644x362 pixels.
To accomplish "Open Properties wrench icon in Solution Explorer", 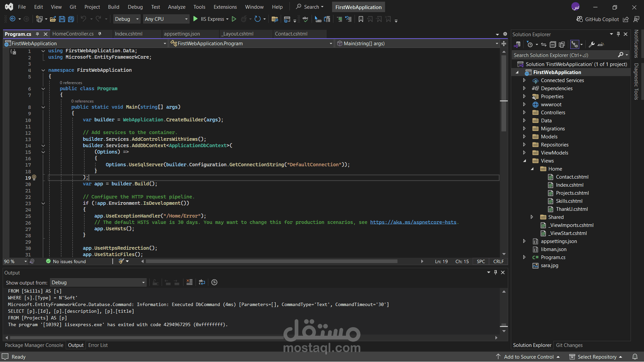I will click(592, 45).
